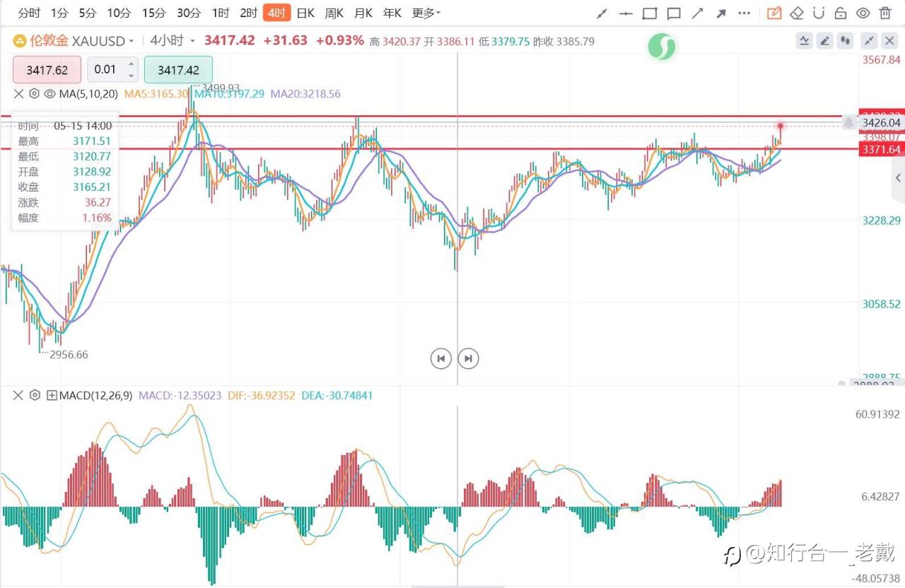Switch to the 日K timeframe tab

tap(305, 13)
